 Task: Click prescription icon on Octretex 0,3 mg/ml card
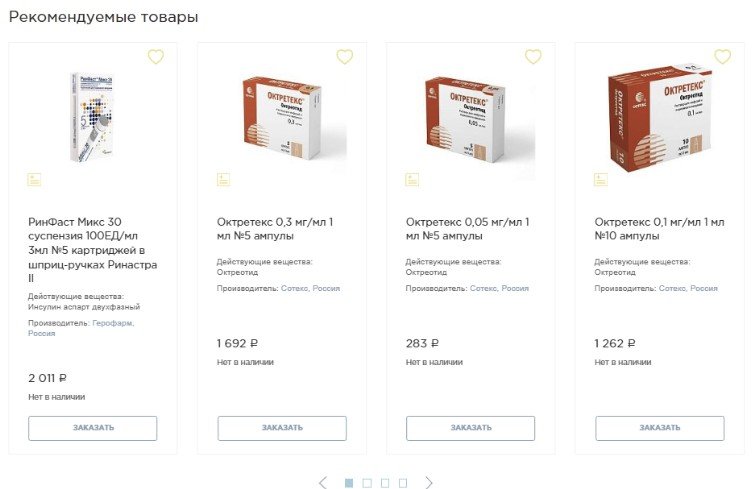point(224,179)
